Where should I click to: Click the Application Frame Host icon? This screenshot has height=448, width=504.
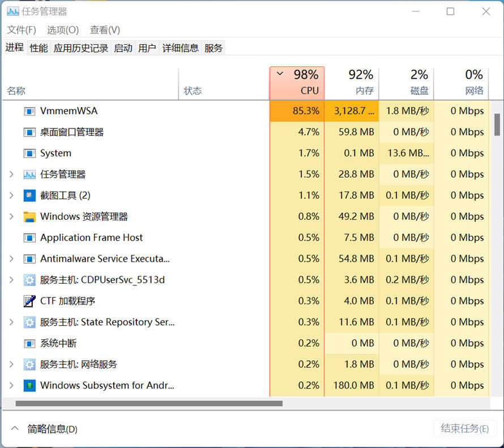point(29,238)
